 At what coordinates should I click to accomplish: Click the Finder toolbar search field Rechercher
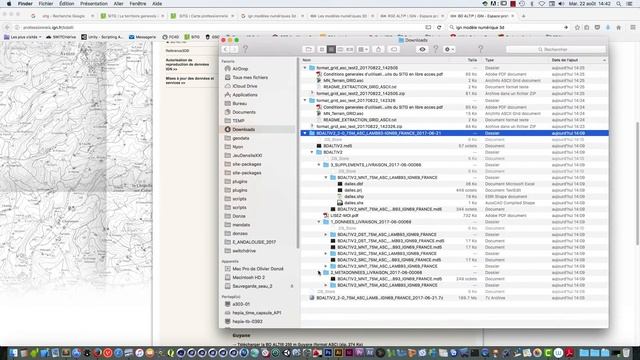tap(556, 49)
